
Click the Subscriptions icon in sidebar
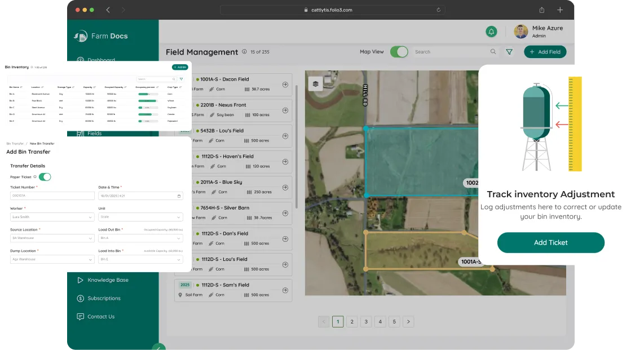pyautogui.click(x=80, y=298)
